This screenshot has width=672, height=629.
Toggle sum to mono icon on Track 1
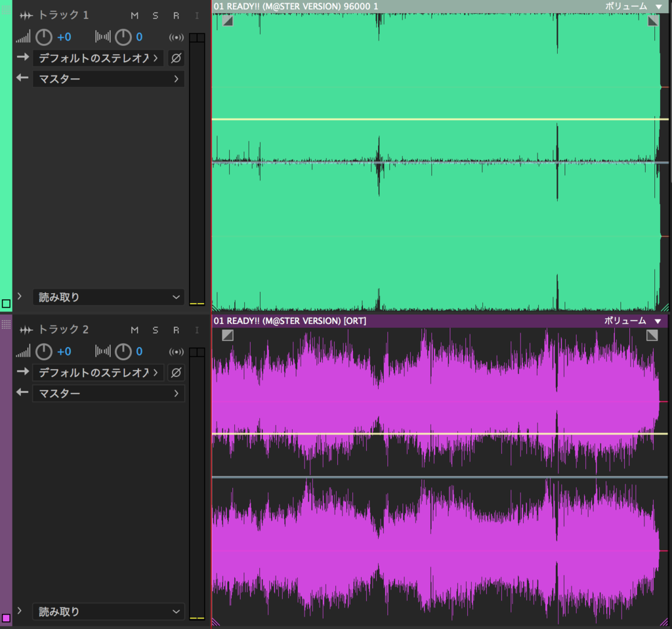coord(176,37)
